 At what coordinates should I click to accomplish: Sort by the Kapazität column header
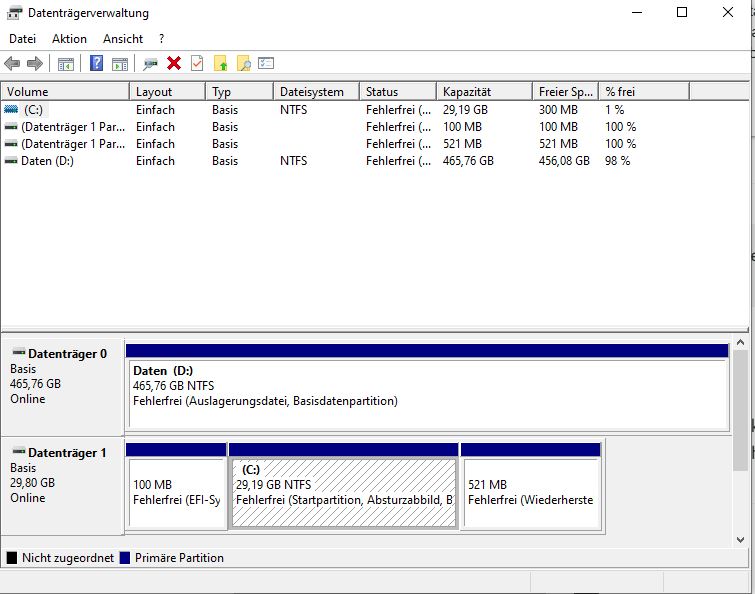coord(484,91)
